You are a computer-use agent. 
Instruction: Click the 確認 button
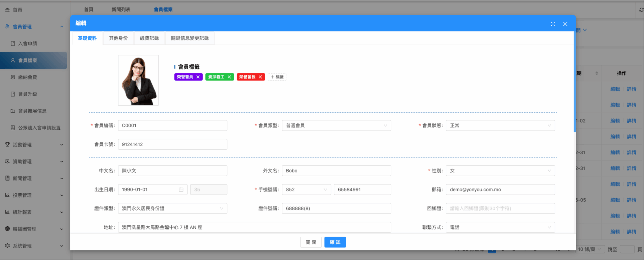coord(335,242)
